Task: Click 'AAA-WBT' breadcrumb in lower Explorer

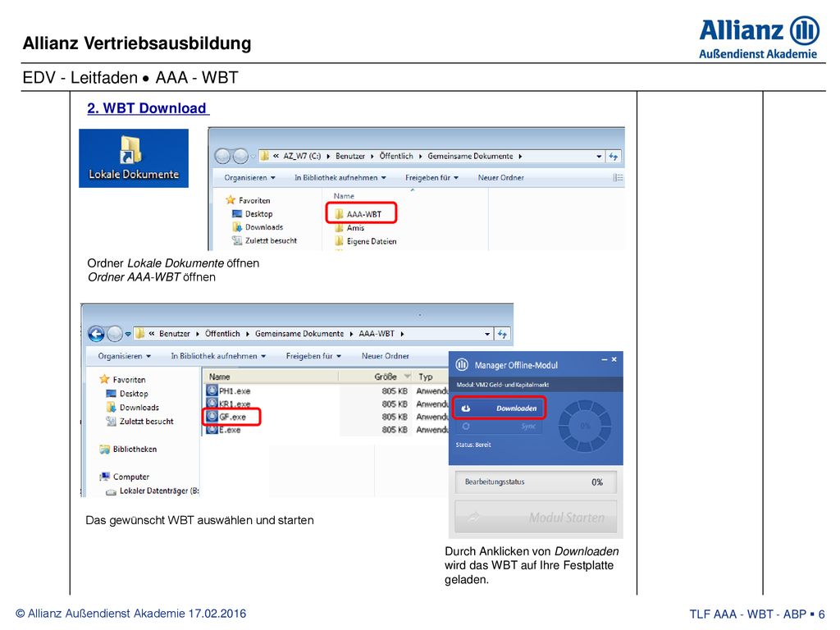Action: click(377, 333)
